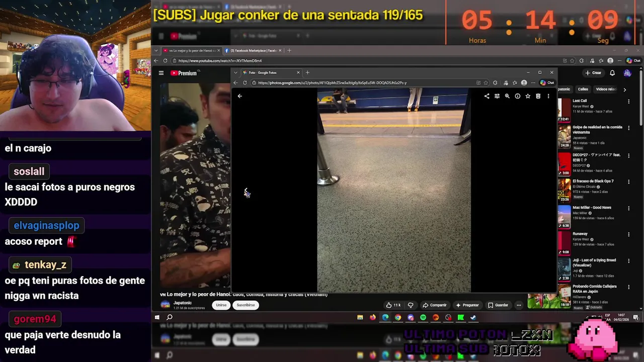Open the Chat button in the YouTube window

(633, 61)
